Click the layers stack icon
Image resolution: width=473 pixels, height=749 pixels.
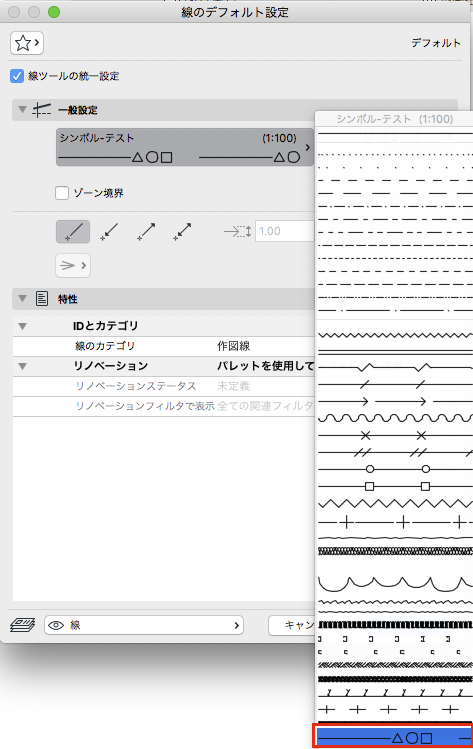pos(22,625)
